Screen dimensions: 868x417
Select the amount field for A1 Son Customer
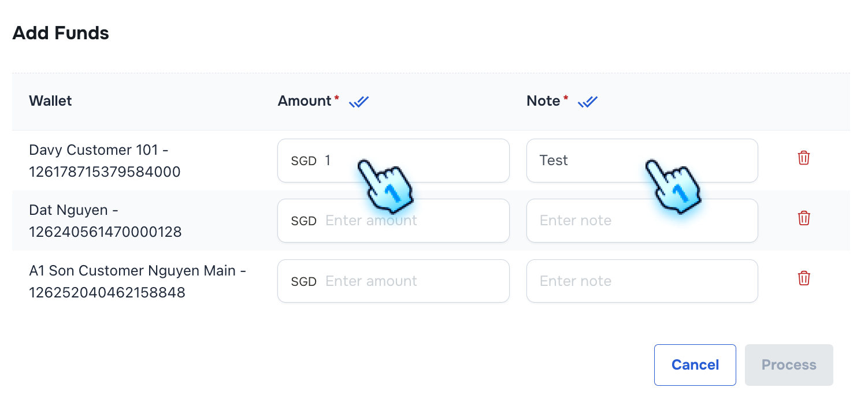coord(393,281)
